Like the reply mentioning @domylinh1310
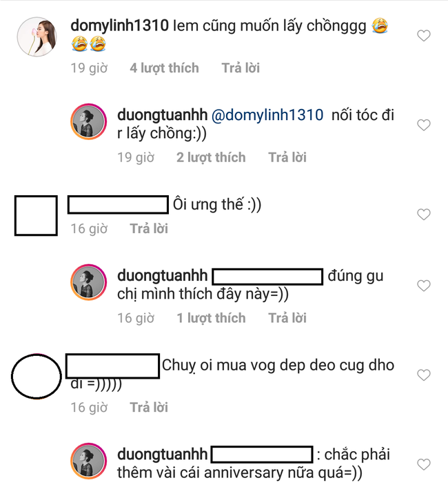Screen dimensions: 448x487 (x=424, y=126)
